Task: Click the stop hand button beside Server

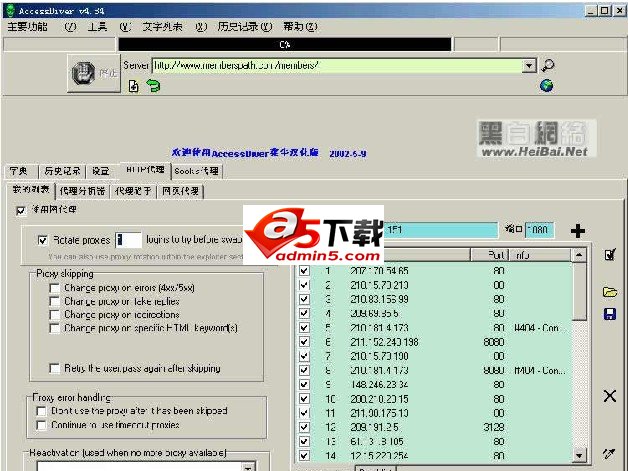Action: [94, 74]
